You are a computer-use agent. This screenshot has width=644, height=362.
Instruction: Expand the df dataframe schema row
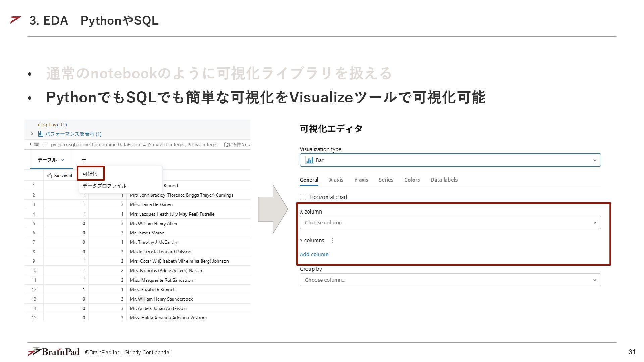(x=30, y=144)
